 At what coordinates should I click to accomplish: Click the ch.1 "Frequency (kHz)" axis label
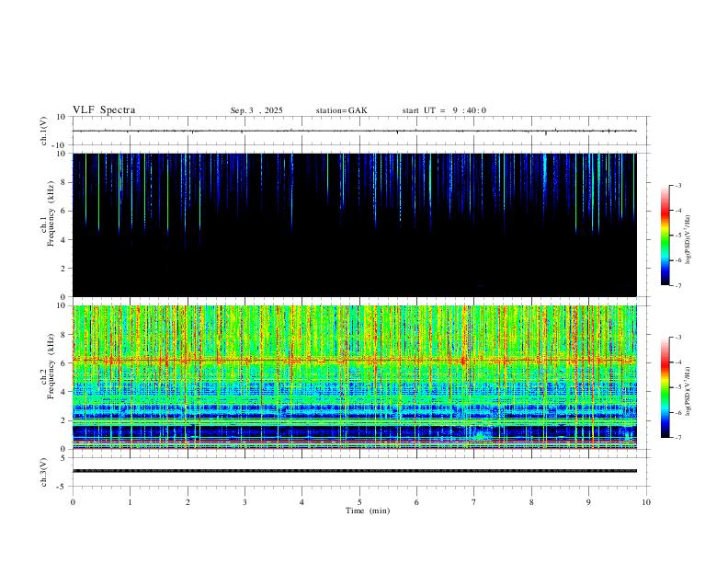tap(51, 213)
